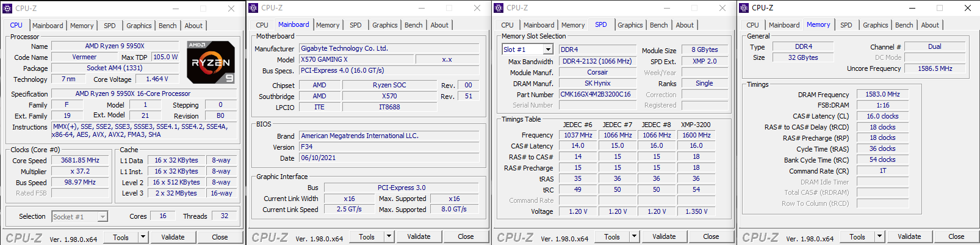
Task: Open Graphics tab in fourth window
Action: [876, 25]
